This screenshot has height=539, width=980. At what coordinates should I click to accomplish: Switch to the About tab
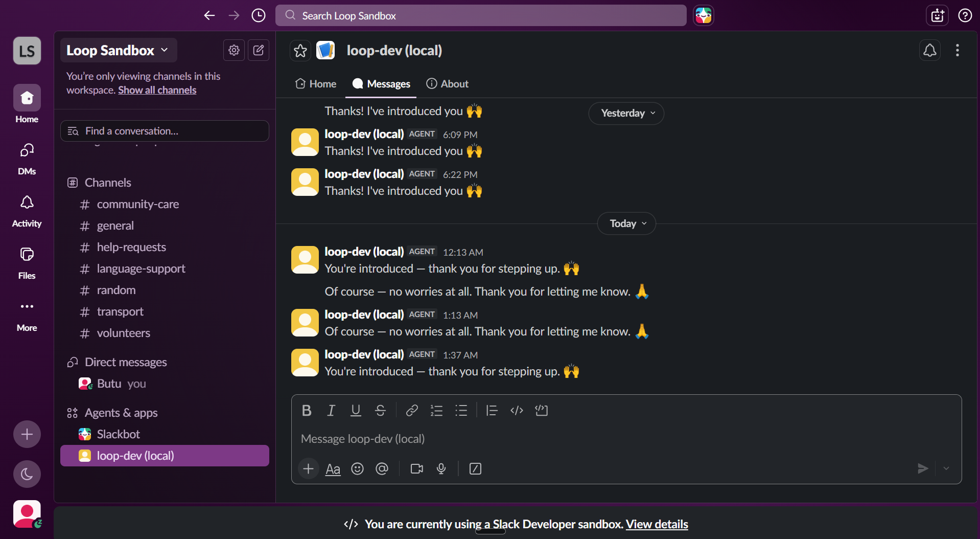pos(448,84)
